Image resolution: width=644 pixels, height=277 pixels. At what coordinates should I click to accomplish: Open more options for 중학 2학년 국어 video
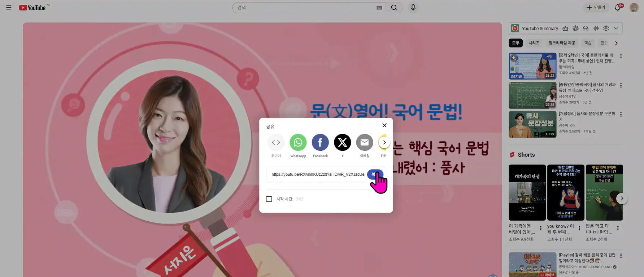click(x=621, y=56)
